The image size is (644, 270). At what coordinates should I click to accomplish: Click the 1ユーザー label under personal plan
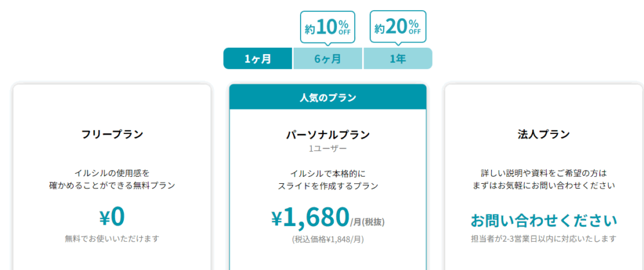click(328, 149)
